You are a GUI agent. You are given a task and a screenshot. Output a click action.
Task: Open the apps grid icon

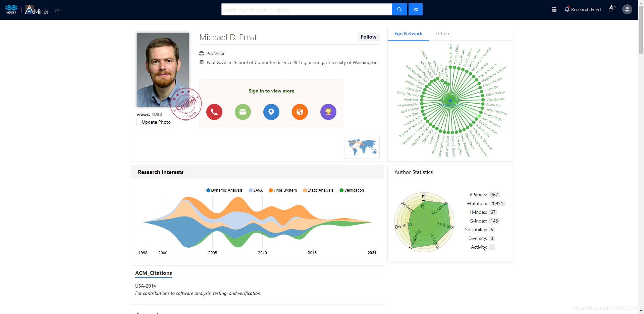point(554,9)
